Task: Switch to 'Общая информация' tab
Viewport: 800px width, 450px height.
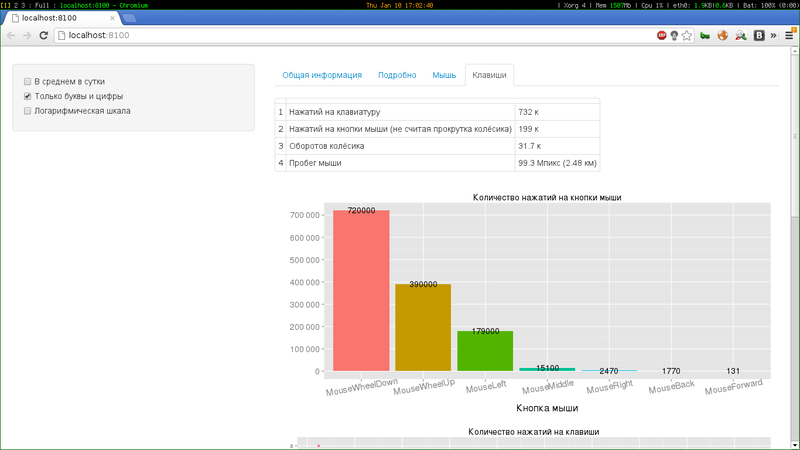Action: pyautogui.click(x=322, y=75)
